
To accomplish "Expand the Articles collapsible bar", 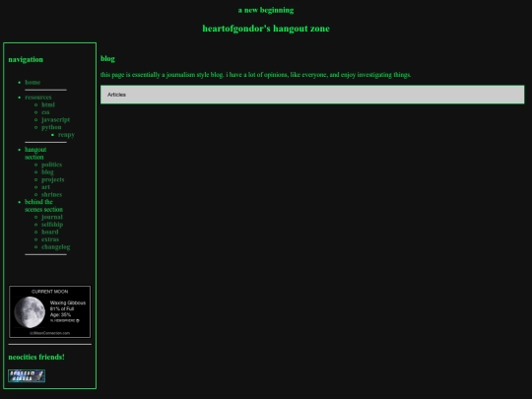I will tap(312, 95).
